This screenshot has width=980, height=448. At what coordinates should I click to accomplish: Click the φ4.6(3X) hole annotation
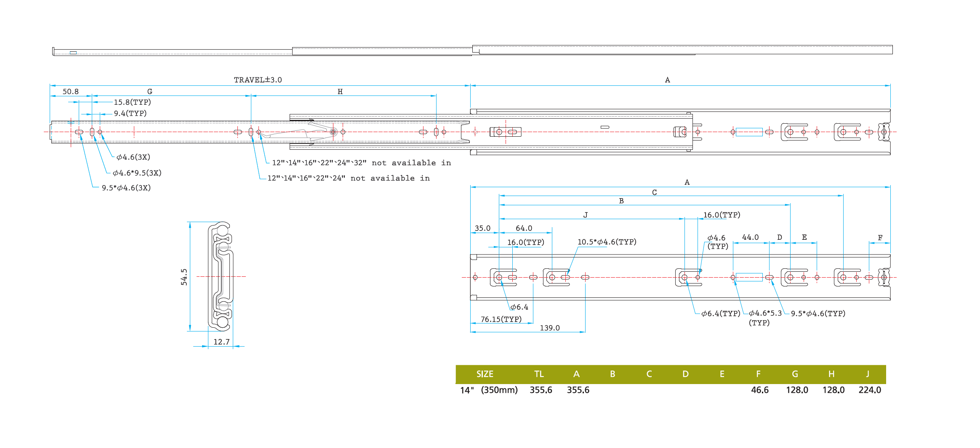(133, 157)
